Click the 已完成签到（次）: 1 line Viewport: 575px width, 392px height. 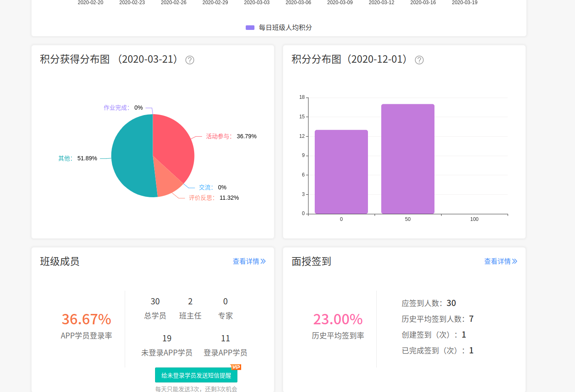tap(437, 350)
